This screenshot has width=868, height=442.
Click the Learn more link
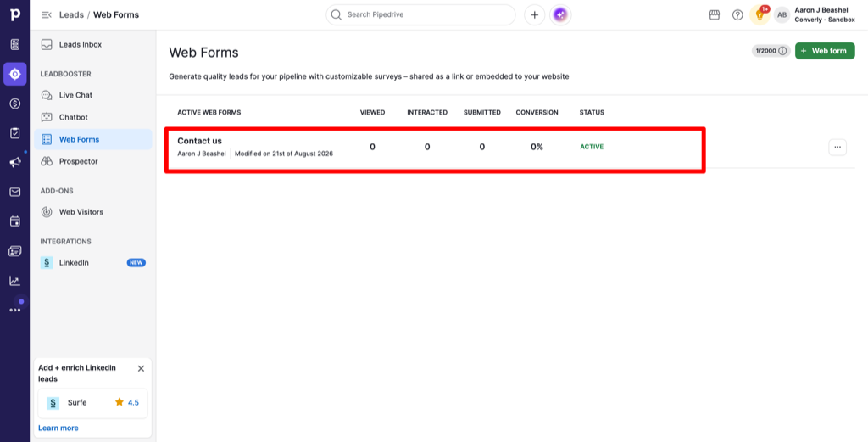(58, 428)
